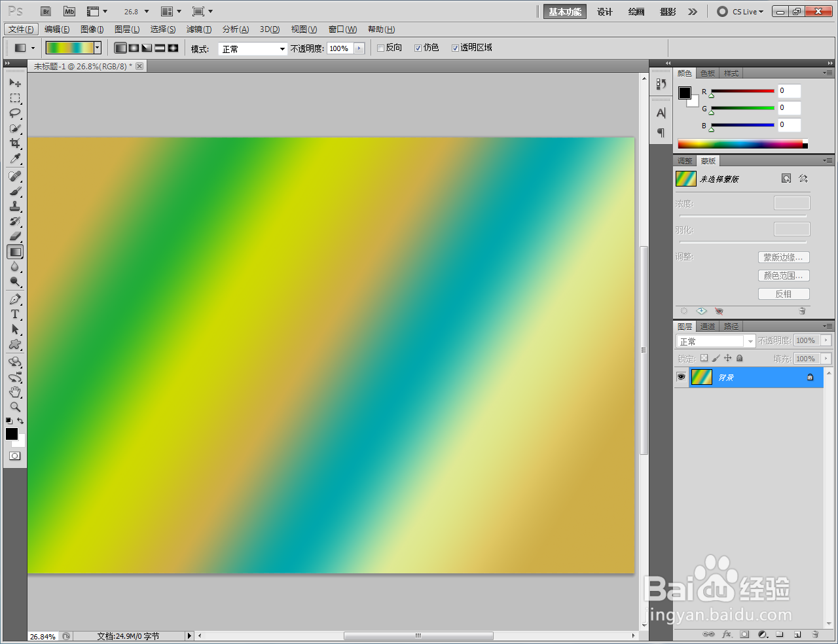Open the opacity slider arrow in options bar
Image resolution: width=838 pixels, height=644 pixels.
[359, 48]
